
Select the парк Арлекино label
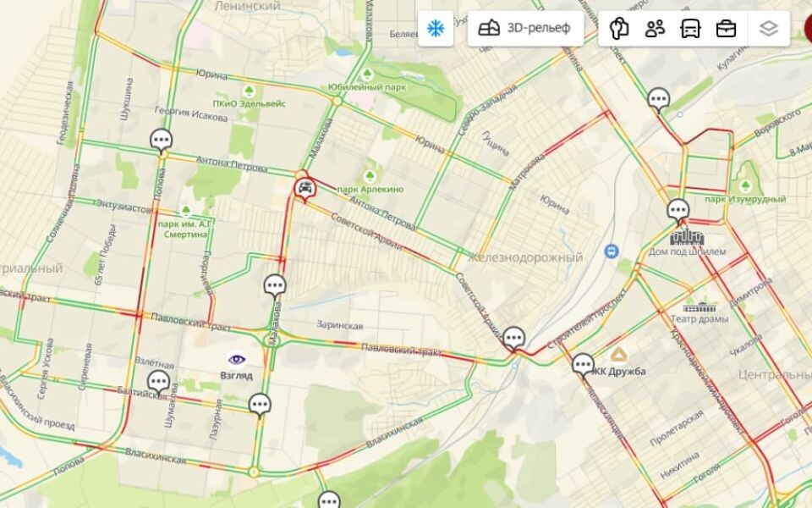coord(370,189)
